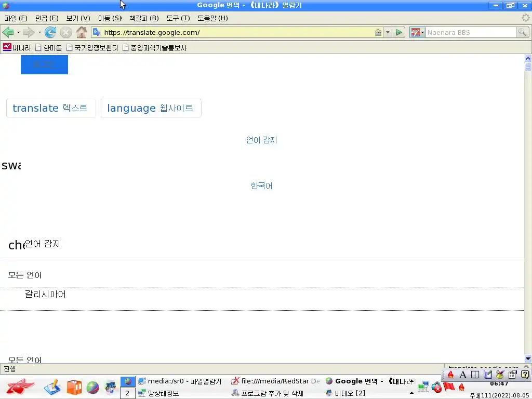Launch the music player dock icon
Screen dimensions: 532x399
(111, 387)
